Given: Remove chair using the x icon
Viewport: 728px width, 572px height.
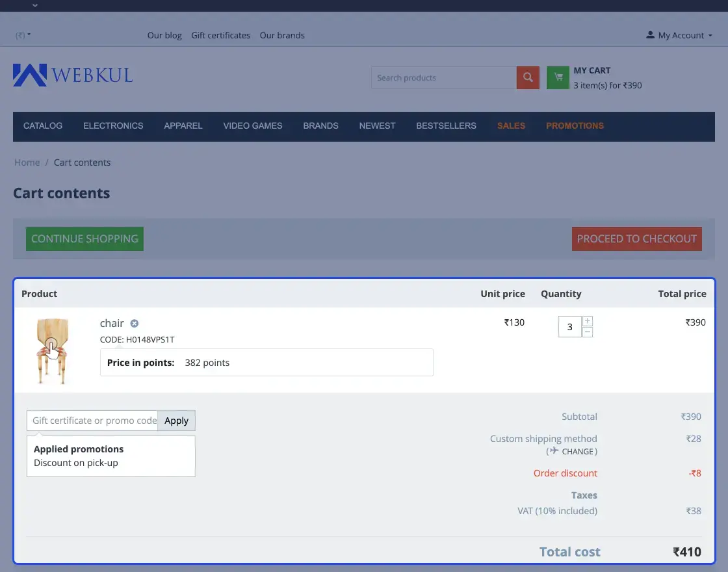Looking at the screenshot, I should 135,323.
